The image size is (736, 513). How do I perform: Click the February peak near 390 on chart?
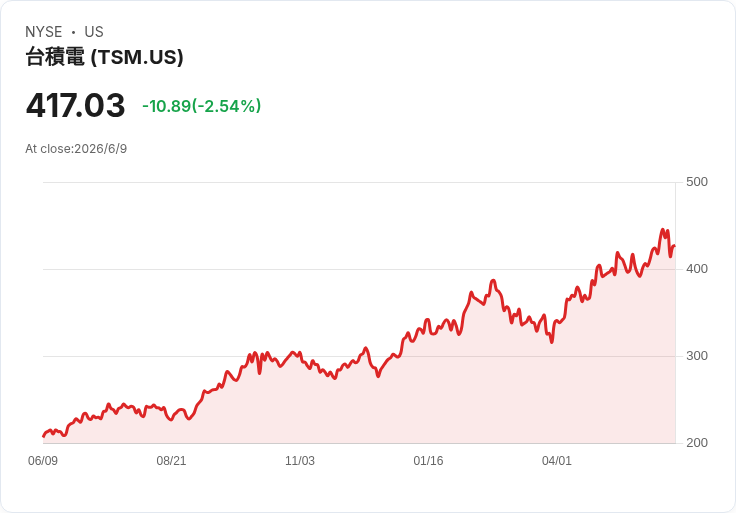coord(492,281)
